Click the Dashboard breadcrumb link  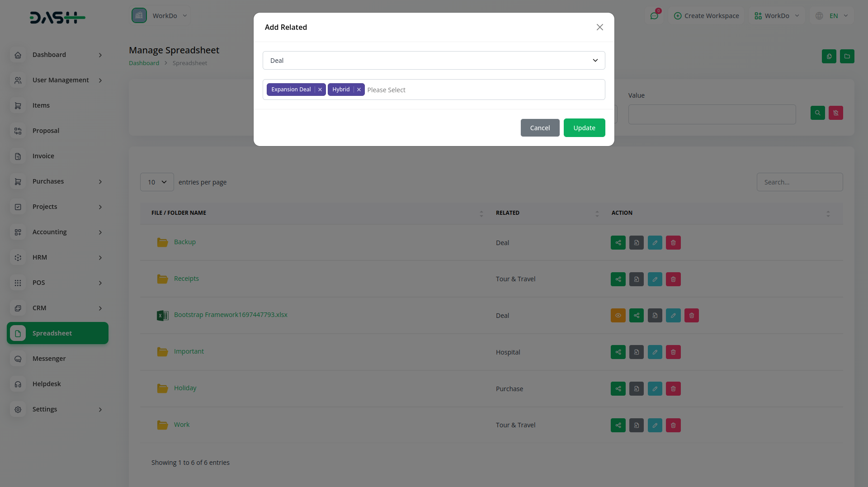point(144,63)
